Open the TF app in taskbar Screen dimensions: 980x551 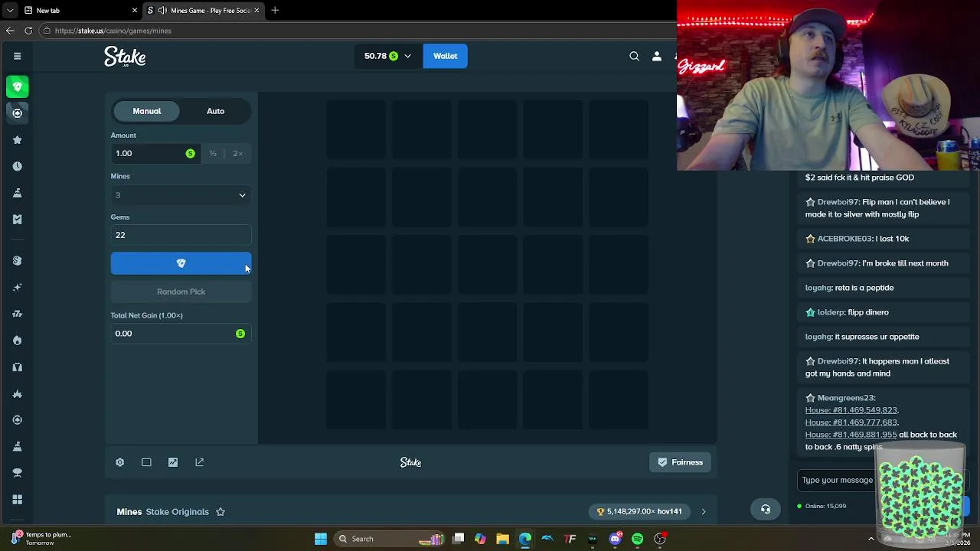pyautogui.click(x=570, y=539)
